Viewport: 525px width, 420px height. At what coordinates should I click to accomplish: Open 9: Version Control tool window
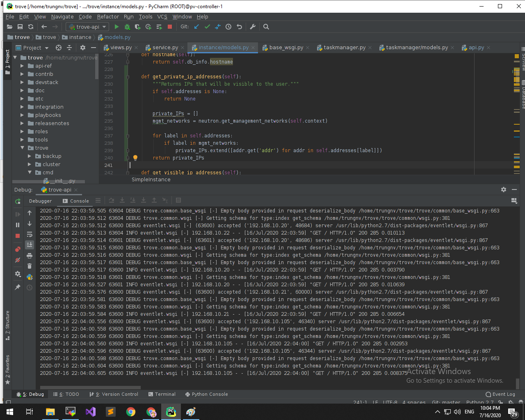[114, 394]
